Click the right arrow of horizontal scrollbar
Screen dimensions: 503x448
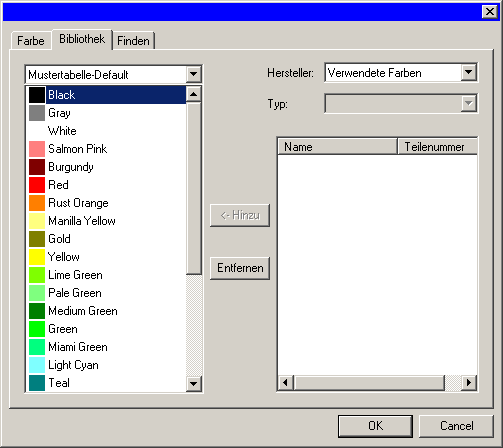pyautogui.click(x=469, y=382)
